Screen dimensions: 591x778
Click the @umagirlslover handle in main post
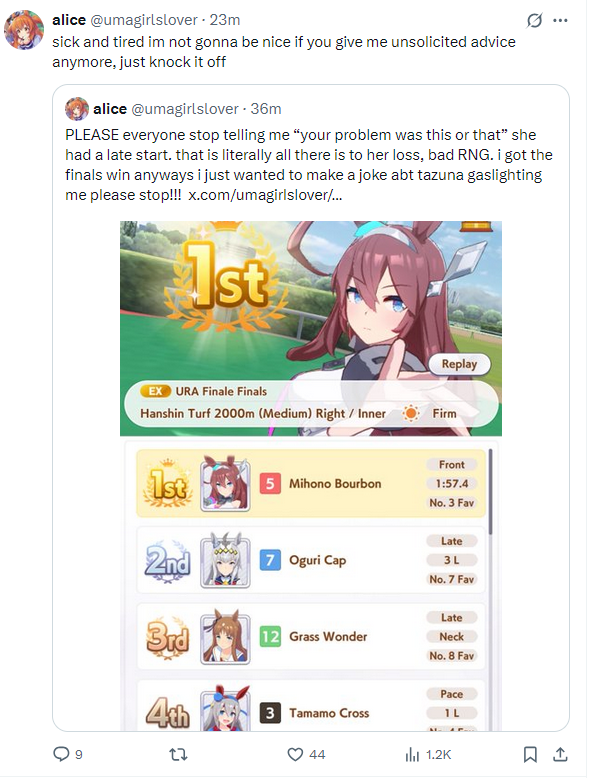(144, 20)
